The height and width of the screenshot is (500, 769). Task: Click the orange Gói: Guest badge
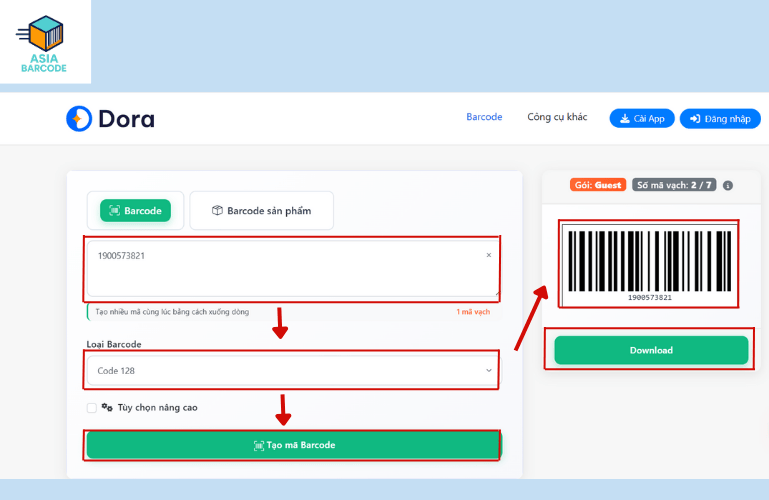(x=598, y=185)
